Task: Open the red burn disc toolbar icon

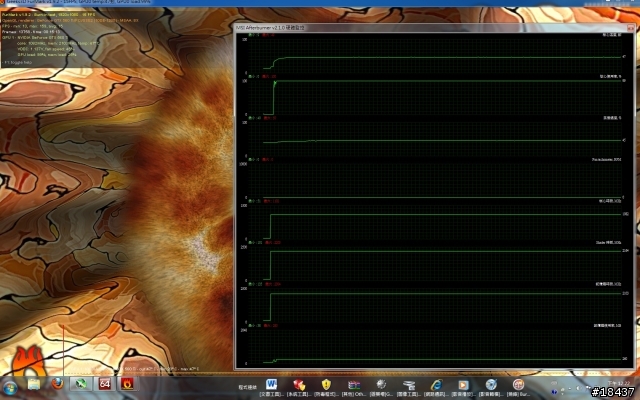Action: coord(518,384)
